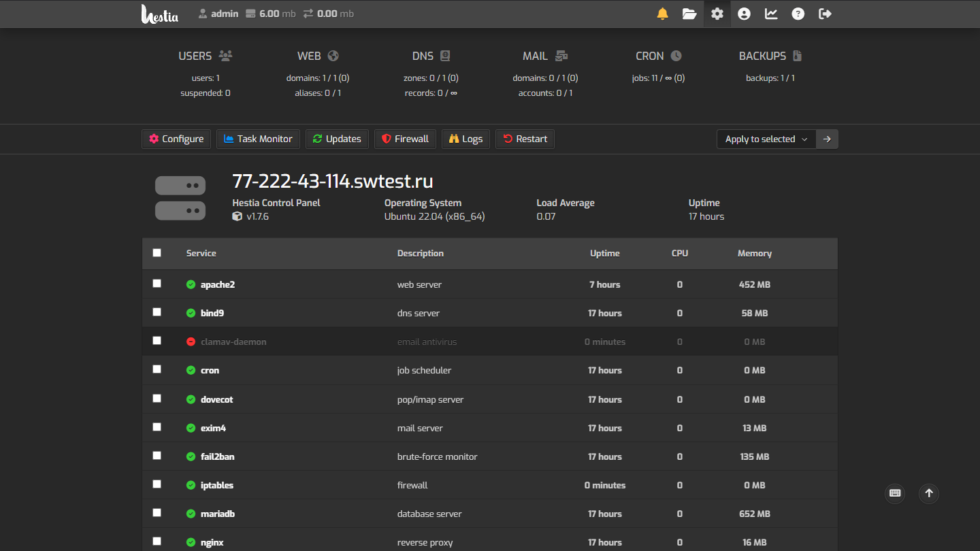The width and height of the screenshot is (980, 551).
Task: Click the Restart toolbar button
Action: pos(525,139)
